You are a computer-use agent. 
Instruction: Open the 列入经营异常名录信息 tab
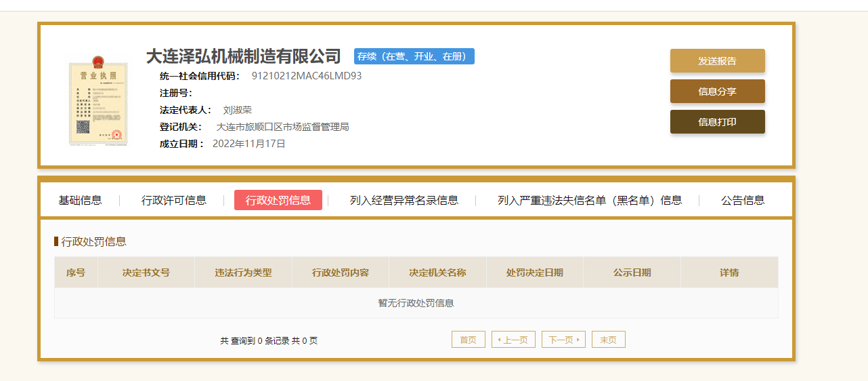pyautogui.click(x=404, y=200)
